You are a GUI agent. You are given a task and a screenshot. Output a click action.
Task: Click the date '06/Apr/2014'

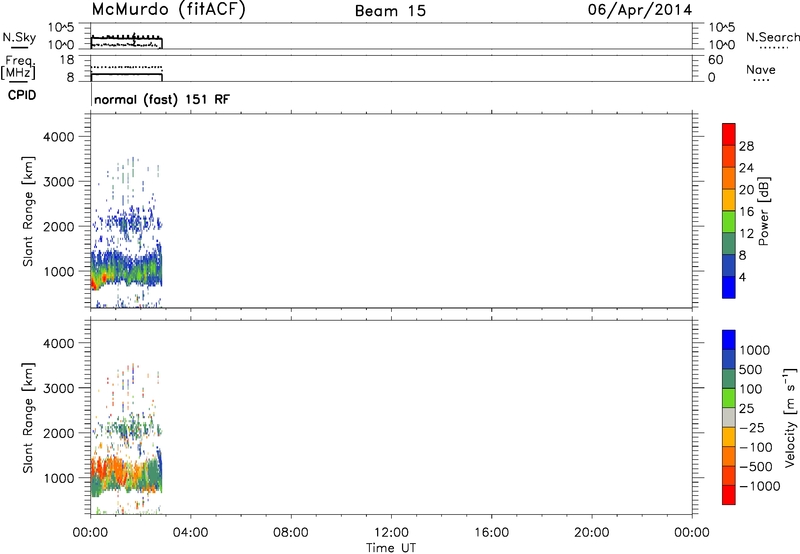[640, 10]
